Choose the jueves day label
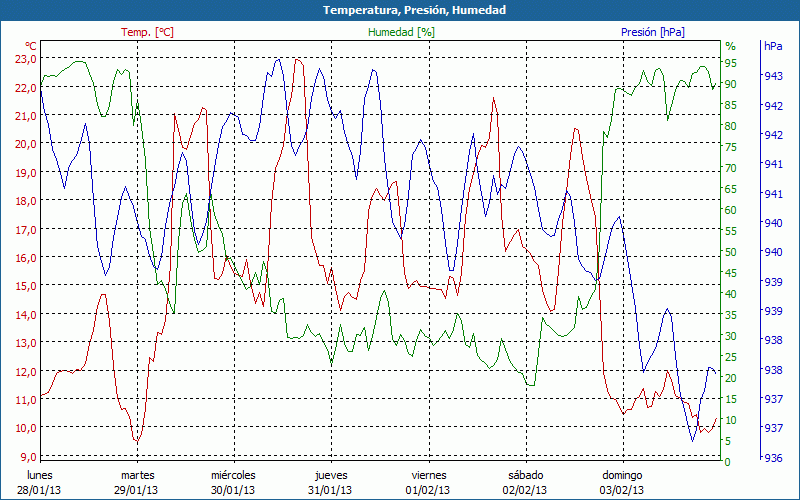 pyautogui.click(x=330, y=475)
